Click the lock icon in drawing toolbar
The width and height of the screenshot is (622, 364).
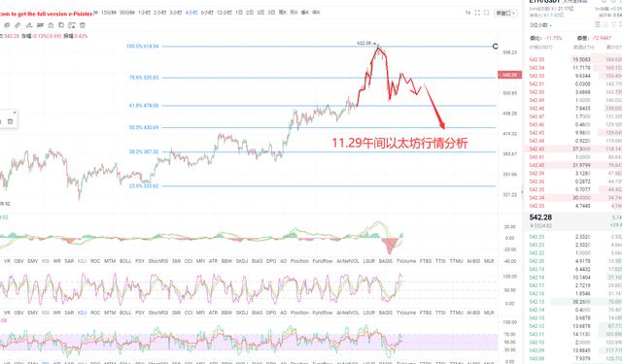click(x=51, y=25)
